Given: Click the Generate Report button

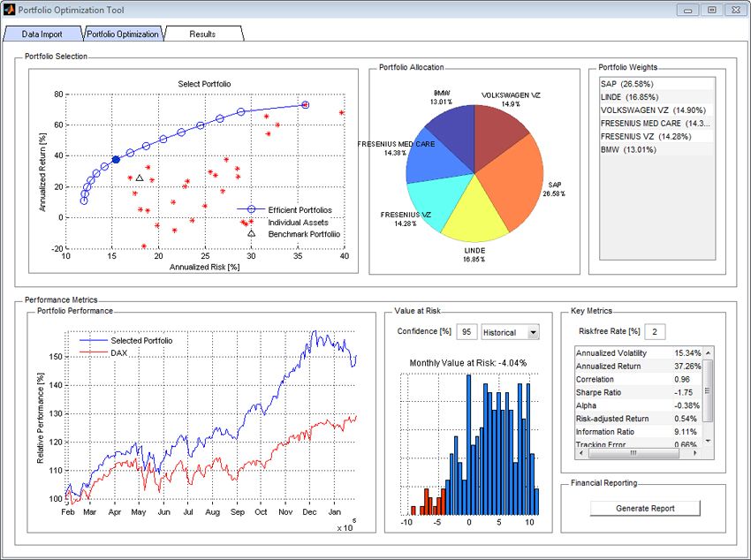Looking at the screenshot, I should pyautogui.click(x=643, y=508).
